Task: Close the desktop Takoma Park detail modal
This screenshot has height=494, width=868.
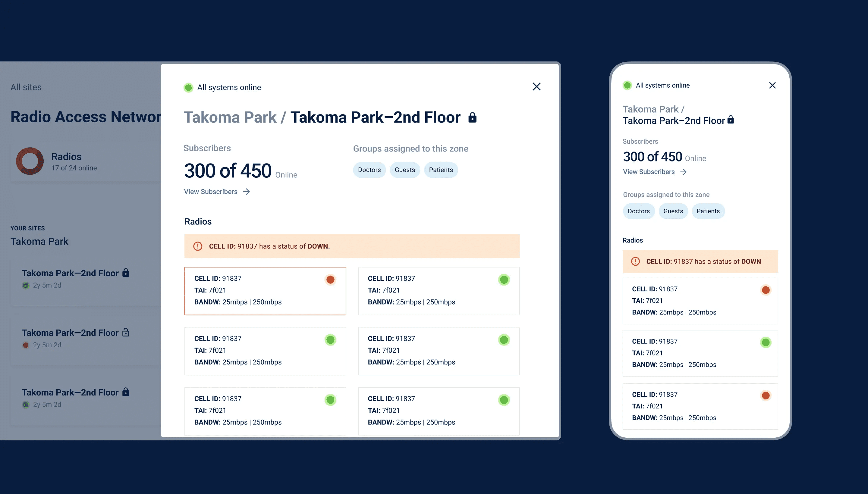Action: point(536,86)
